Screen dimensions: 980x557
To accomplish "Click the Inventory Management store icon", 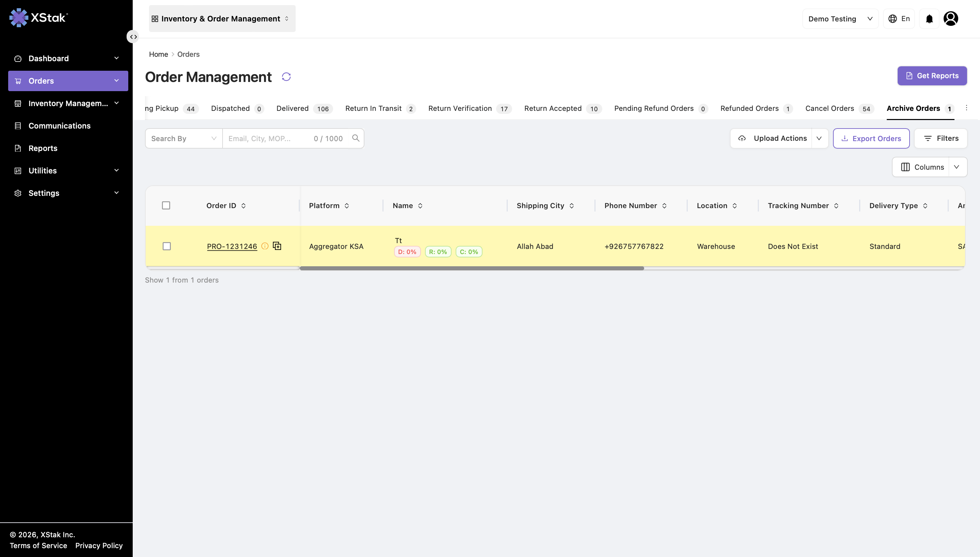I will pos(18,103).
